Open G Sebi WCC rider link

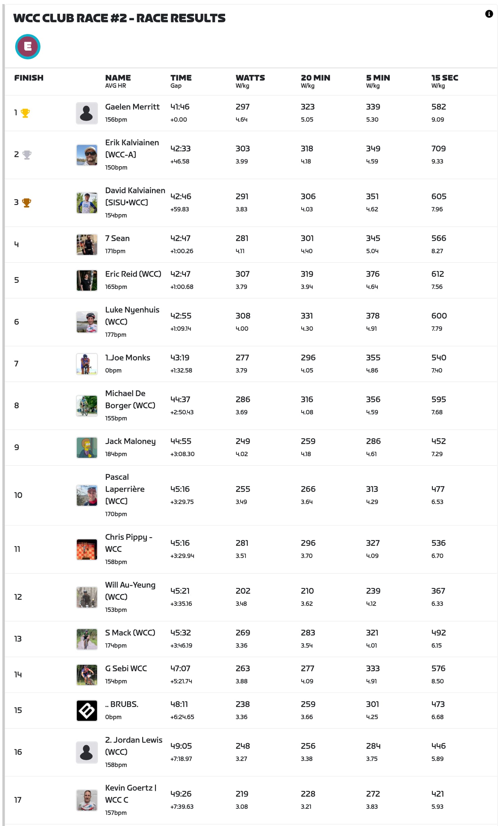coord(126,669)
